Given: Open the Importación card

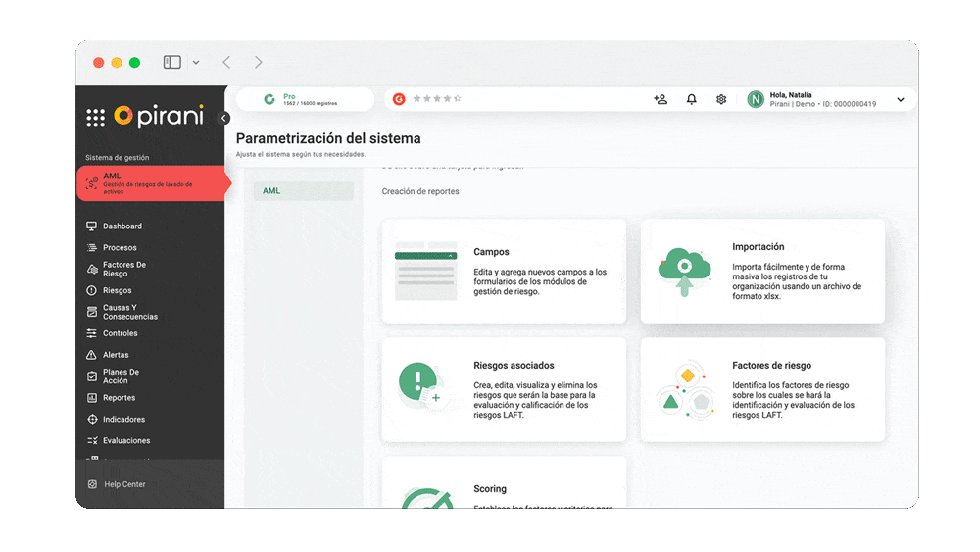Looking at the screenshot, I should pyautogui.click(x=762, y=271).
